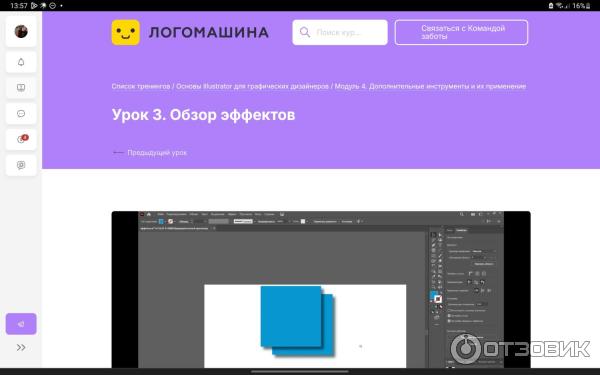Open Основы Illustrator для графических дизайнеров breadcrumb
This screenshot has width=600, height=375.
pyautogui.click(x=252, y=86)
